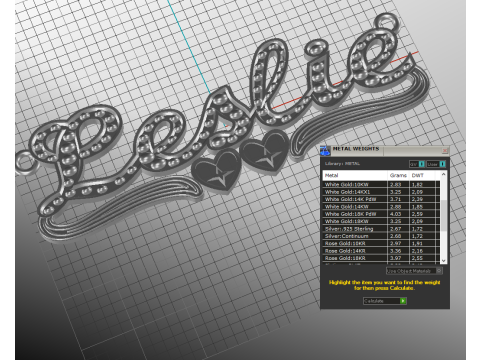The image size is (480, 360).
Task: Click the metal list scroll down arrow
Action: [x=443, y=261]
